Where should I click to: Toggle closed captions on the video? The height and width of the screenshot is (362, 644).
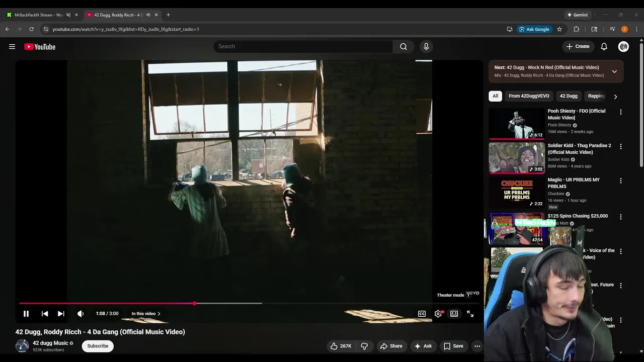[x=422, y=314]
